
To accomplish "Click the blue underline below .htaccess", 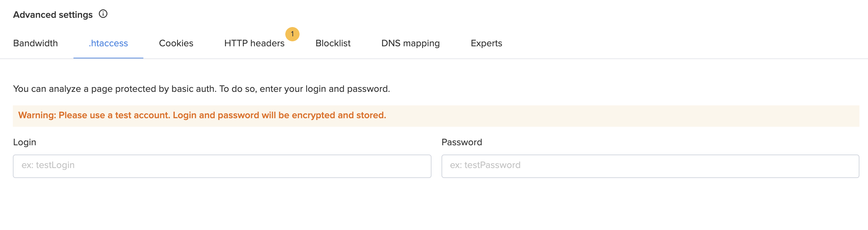I will tap(108, 58).
